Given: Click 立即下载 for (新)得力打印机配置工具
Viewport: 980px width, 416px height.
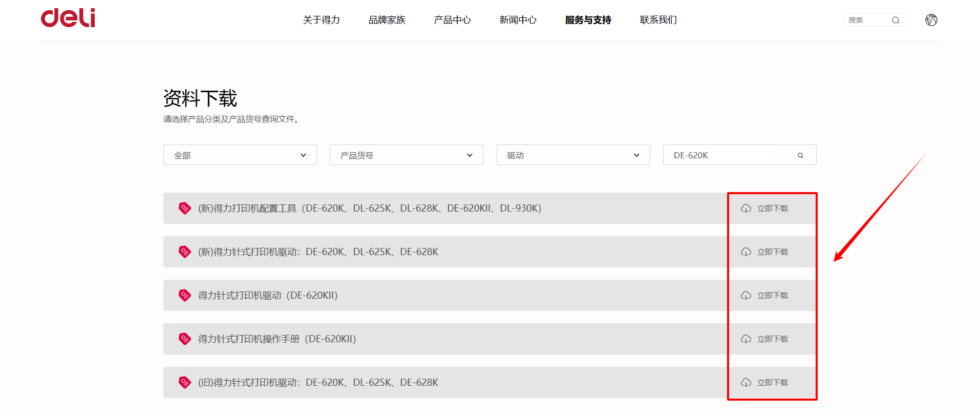Looking at the screenshot, I should click(773, 209).
